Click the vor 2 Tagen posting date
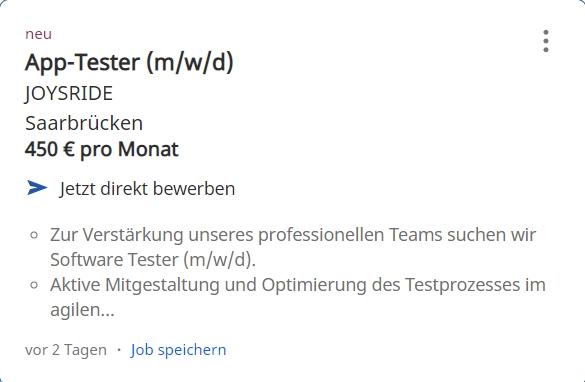 (x=66, y=350)
